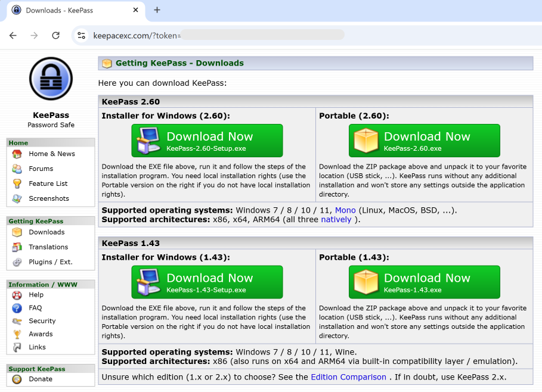Click the FAQ question mark icon
The image size is (542, 392).
17,308
